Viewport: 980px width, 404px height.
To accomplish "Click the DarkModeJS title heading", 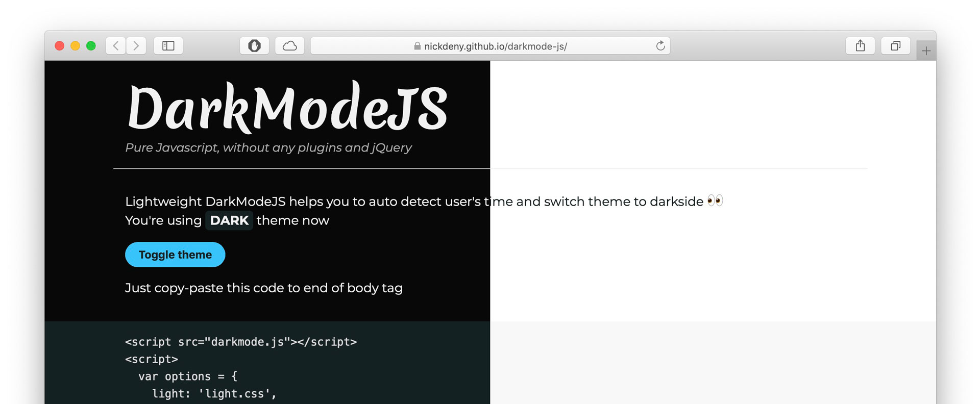I will click(287, 108).
